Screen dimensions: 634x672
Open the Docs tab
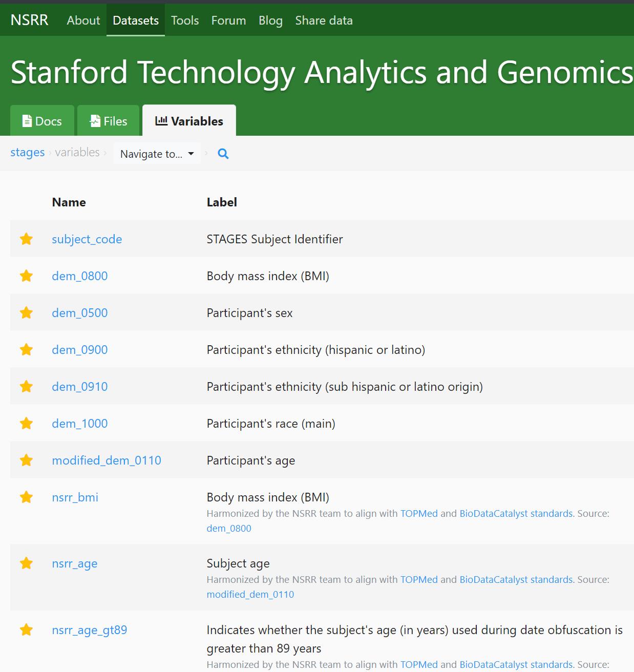coord(42,121)
